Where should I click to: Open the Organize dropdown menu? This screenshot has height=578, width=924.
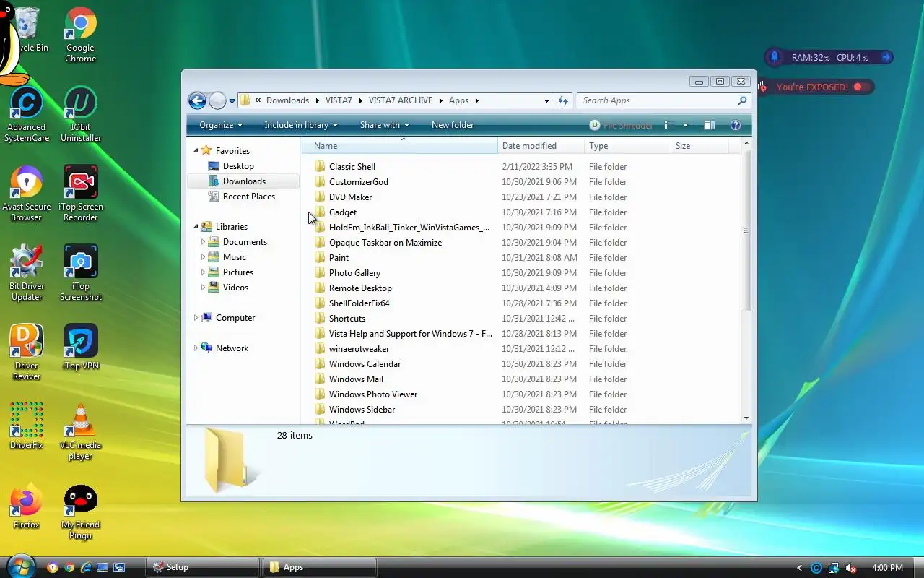(221, 125)
